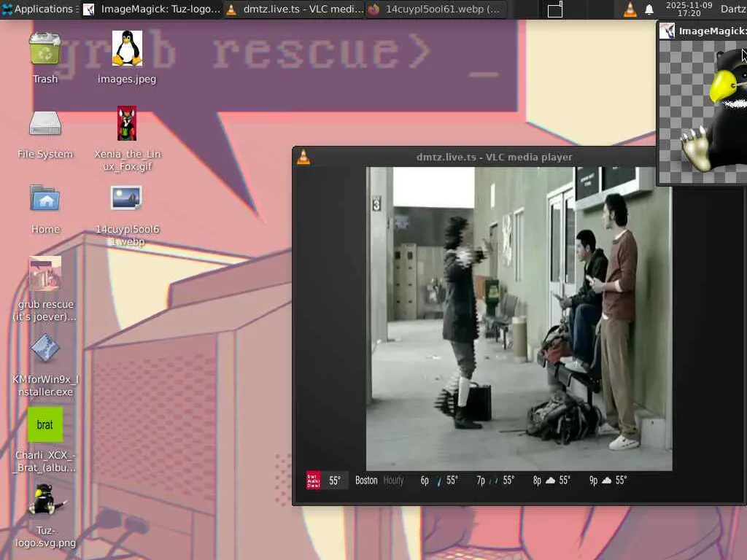Open the Applications menu in the panel
Screen dimensions: 747x560
pyautogui.click(x=39, y=9)
